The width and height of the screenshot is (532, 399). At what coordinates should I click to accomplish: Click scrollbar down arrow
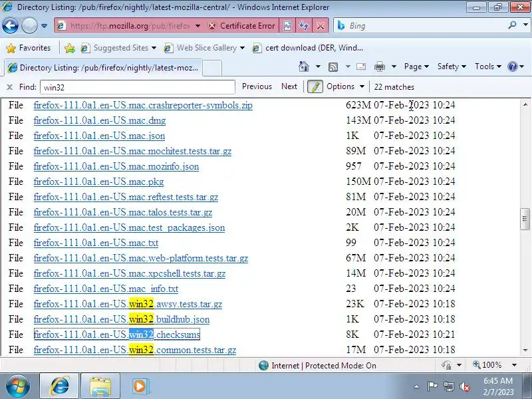point(525,350)
